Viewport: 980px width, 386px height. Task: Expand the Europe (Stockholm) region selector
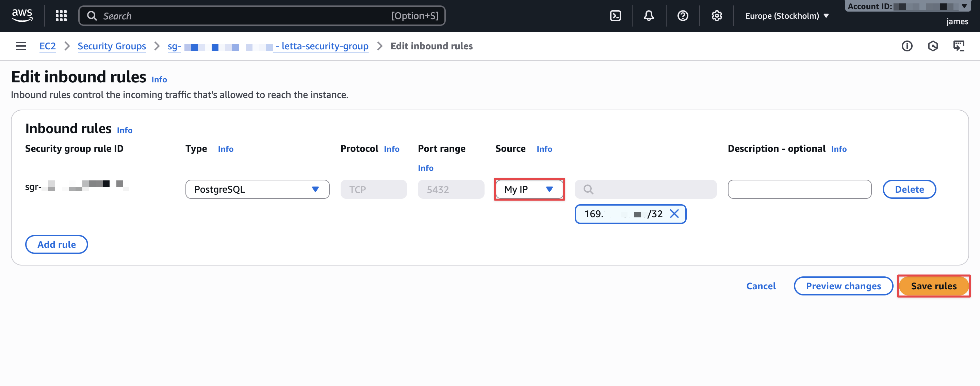tap(786, 16)
